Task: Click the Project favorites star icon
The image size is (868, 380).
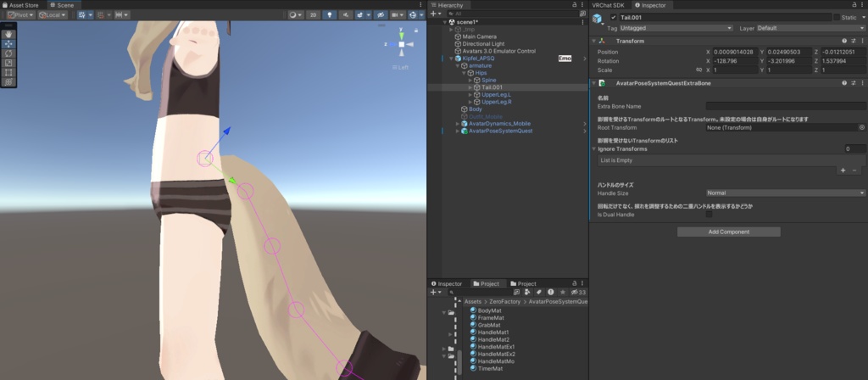Action: pyautogui.click(x=563, y=292)
